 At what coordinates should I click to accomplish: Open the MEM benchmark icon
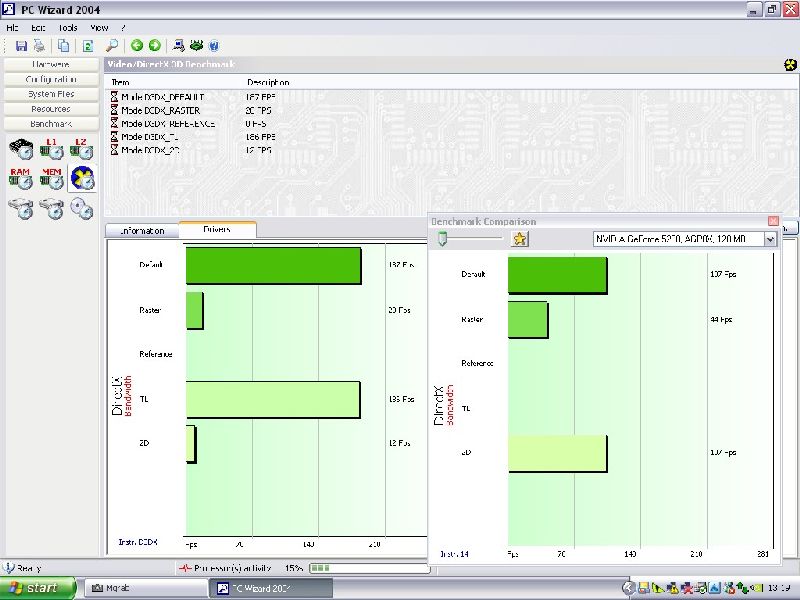[x=52, y=179]
